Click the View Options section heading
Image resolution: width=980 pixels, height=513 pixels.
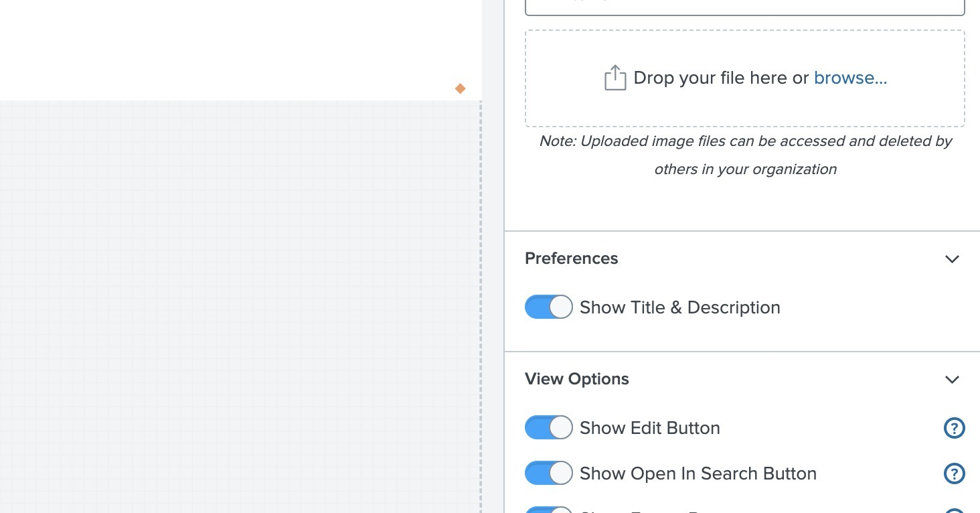tap(576, 379)
